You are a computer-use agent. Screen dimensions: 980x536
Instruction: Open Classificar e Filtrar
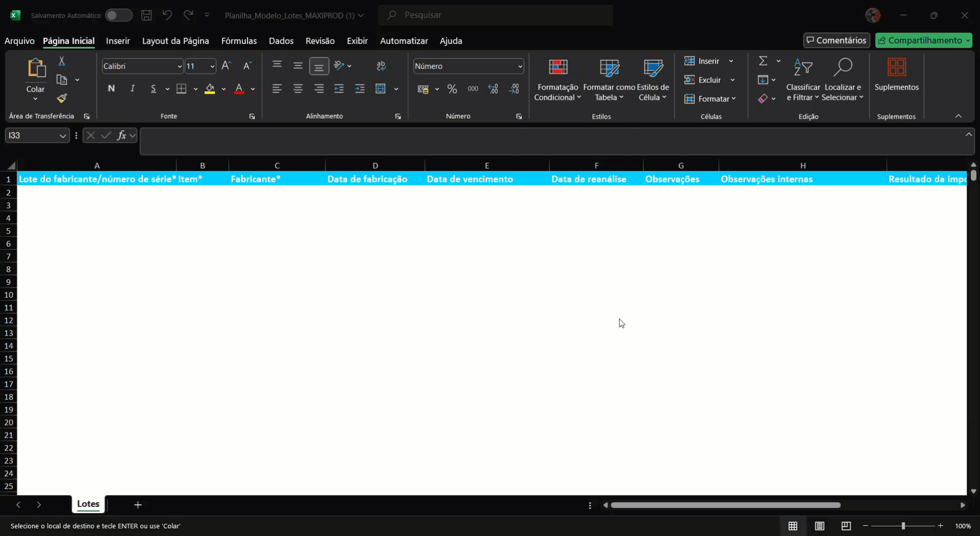point(803,79)
